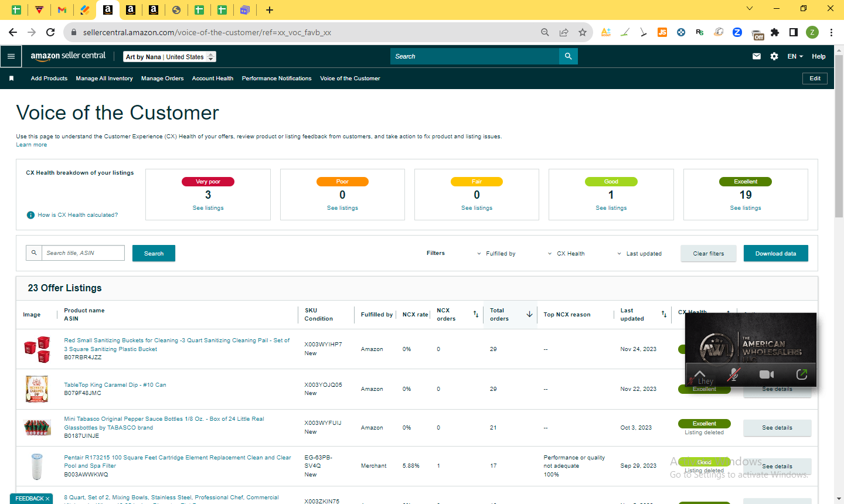Screen dimensions: 844x504
Task: Toggle the Chrome side panel icon
Action: click(794, 32)
